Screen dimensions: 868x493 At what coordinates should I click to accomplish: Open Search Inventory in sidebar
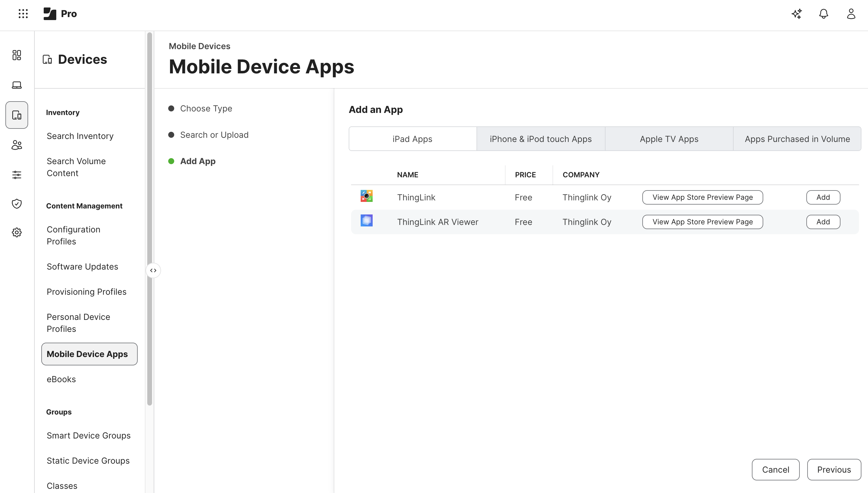click(x=80, y=136)
